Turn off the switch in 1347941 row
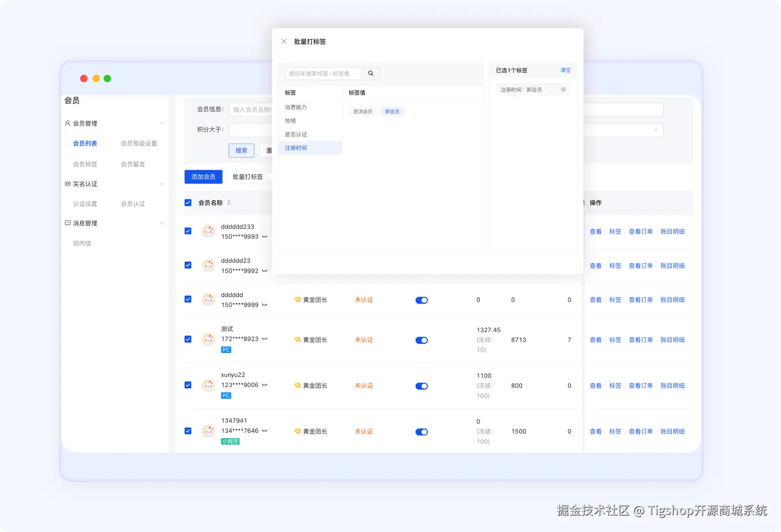The height and width of the screenshot is (532, 781). (422, 432)
